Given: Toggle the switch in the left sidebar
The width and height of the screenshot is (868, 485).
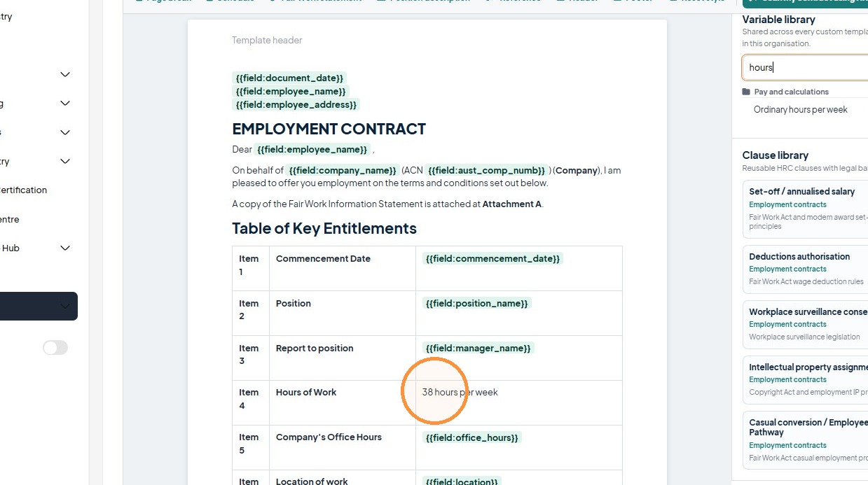Looking at the screenshot, I should tap(55, 347).
